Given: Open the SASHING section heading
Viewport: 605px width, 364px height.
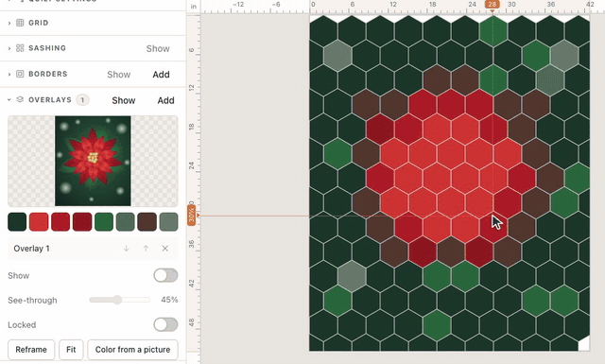Looking at the screenshot, I should [x=47, y=48].
